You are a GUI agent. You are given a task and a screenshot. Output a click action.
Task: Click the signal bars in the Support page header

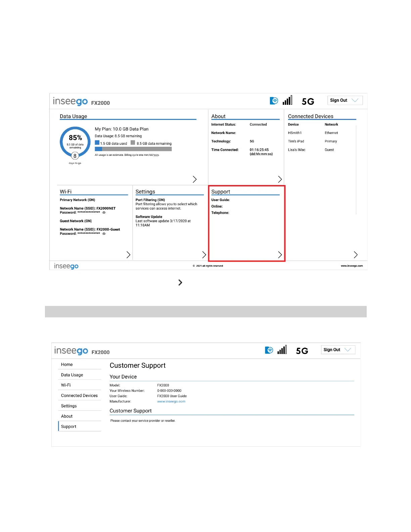click(x=282, y=350)
